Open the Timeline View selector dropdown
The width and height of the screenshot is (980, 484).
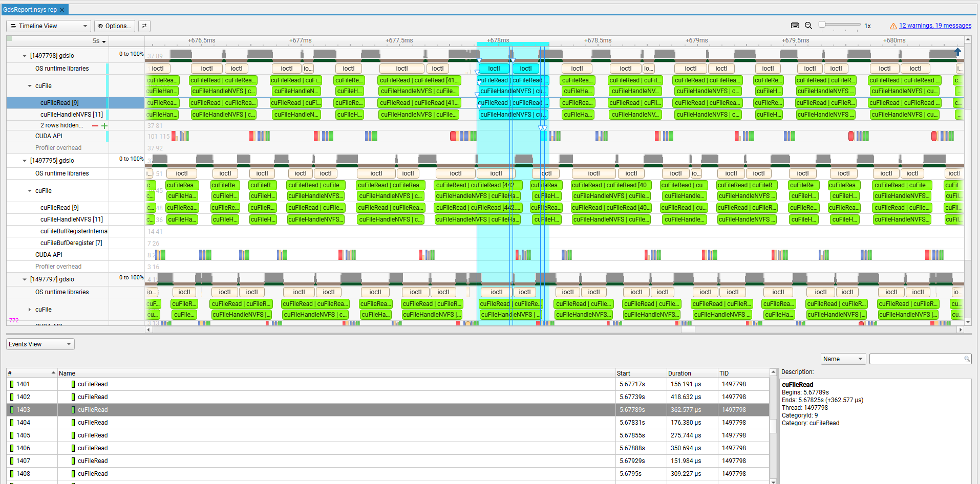[84, 26]
